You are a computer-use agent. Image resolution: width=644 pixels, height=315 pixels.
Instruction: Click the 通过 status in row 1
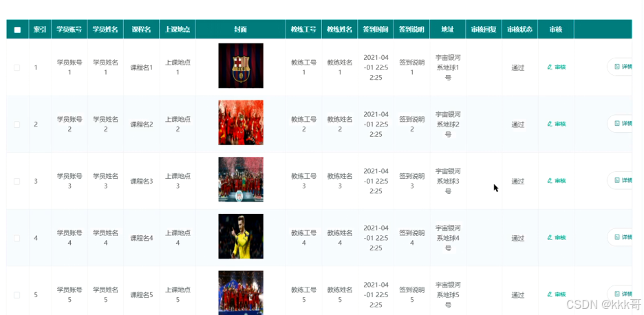518,68
